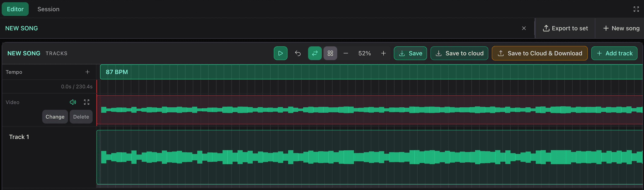
Task: Close the NEW SONG tab
Action: 524,28
